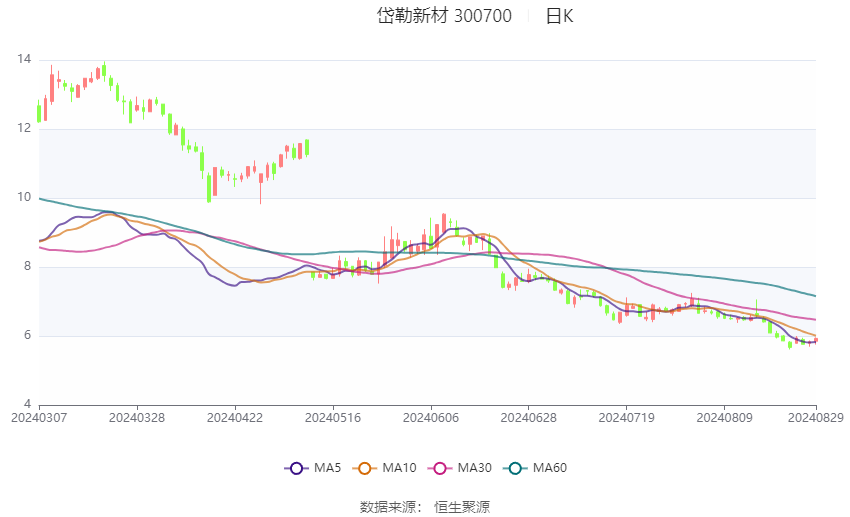Select the x-axis date label 20240422
This screenshot has height=517, width=850.
(x=235, y=418)
